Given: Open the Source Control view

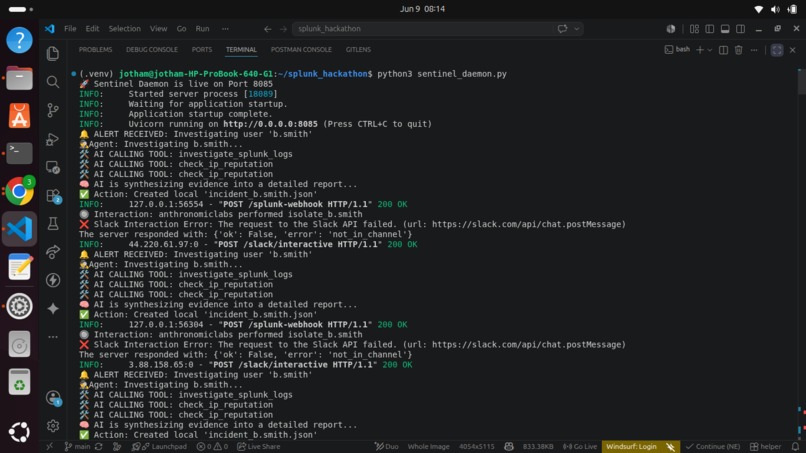Looking at the screenshot, I should click(x=52, y=110).
